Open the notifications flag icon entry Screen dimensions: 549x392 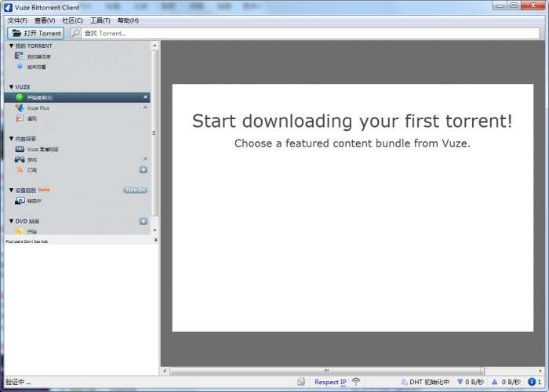tap(20, 118)
